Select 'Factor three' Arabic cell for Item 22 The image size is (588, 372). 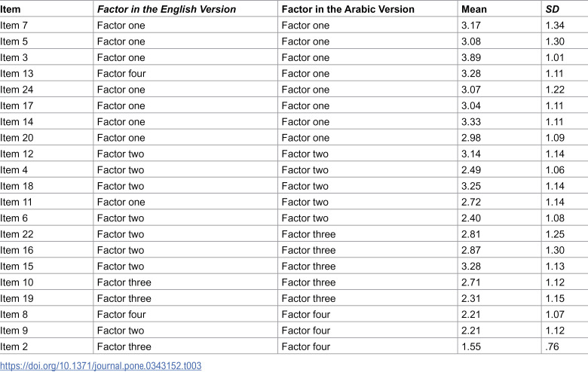click(308, 234)
